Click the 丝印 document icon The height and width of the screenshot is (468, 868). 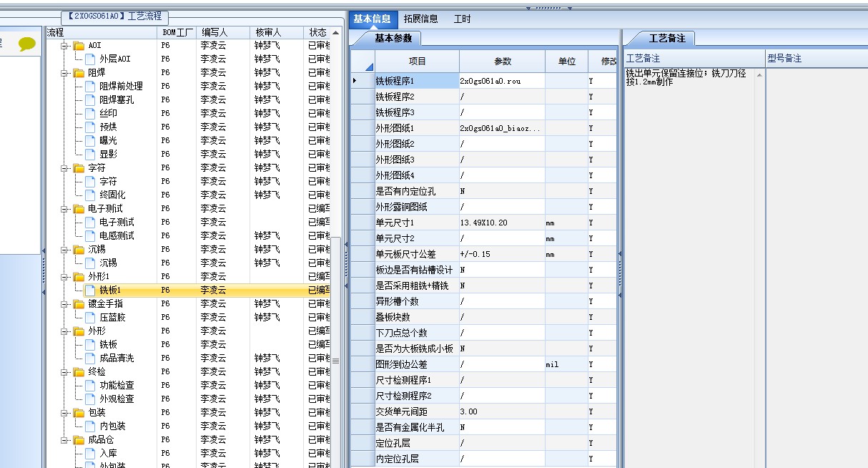tap(90, 113)
